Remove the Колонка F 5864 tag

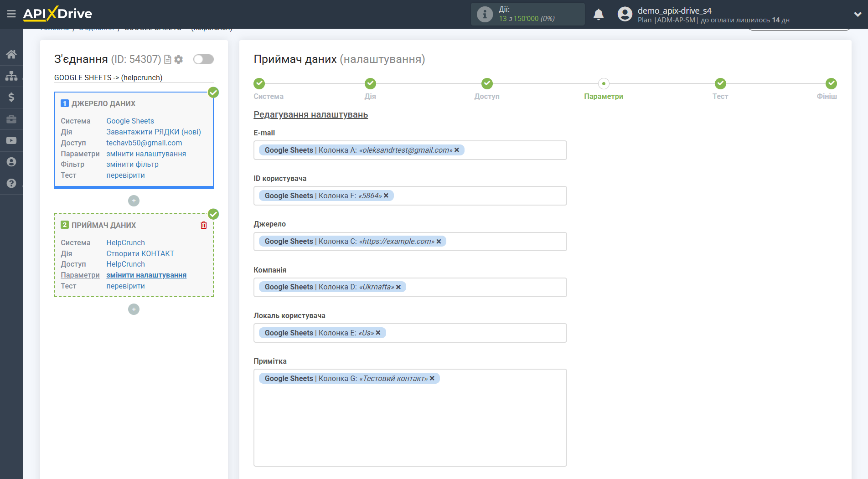[x=386, y=196]
